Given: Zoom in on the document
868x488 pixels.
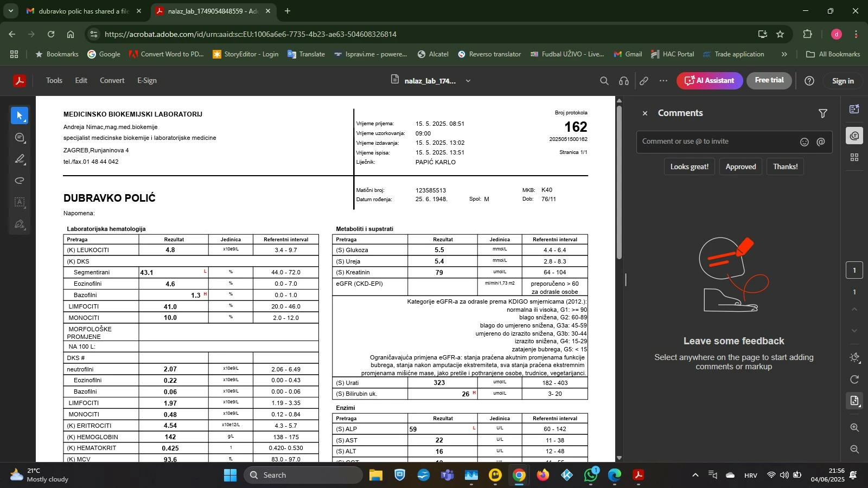Looking at the screenshot, I should pos(854,428).
